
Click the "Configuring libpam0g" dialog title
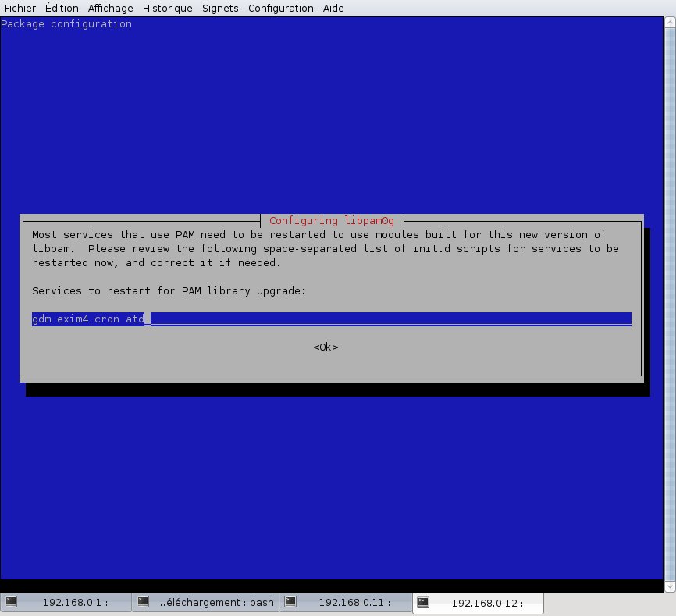pyautogui.click(x=332, y=221)
